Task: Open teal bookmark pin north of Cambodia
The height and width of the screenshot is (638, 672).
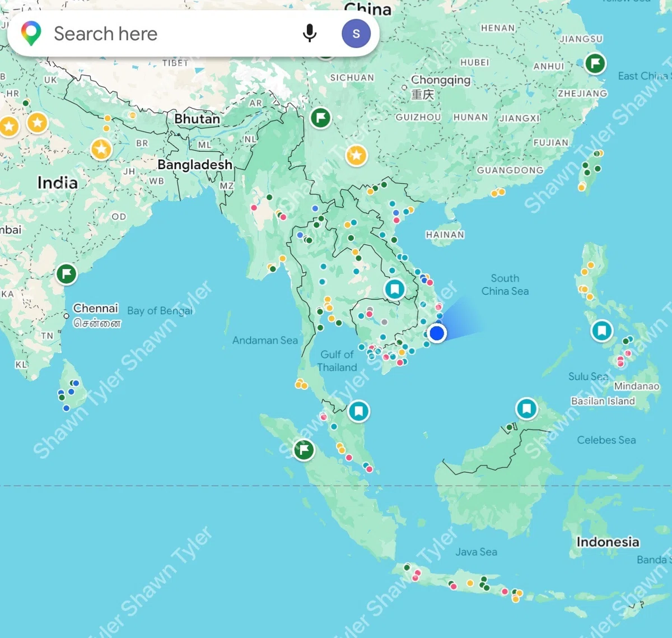Action: tap(395, 289)
